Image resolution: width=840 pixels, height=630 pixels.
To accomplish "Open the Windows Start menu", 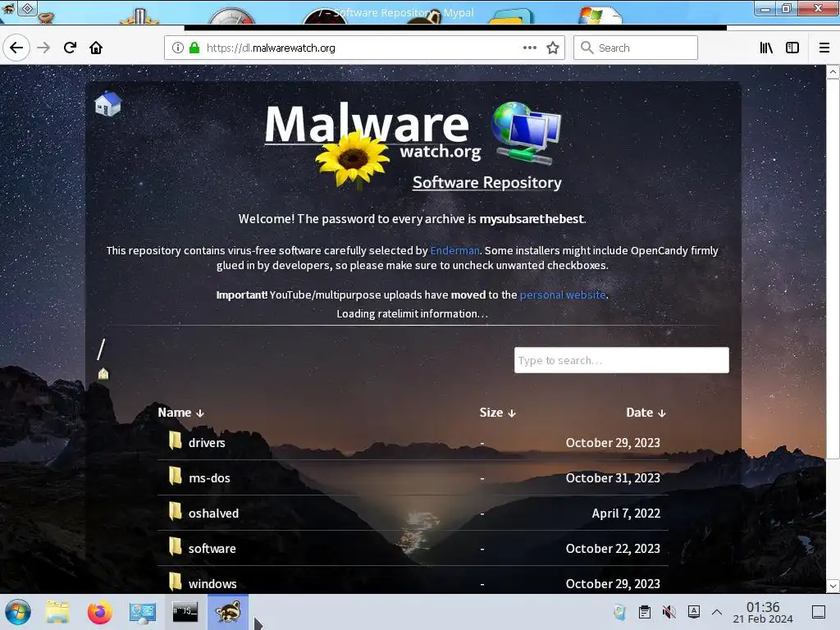I will tap(18, 612).
